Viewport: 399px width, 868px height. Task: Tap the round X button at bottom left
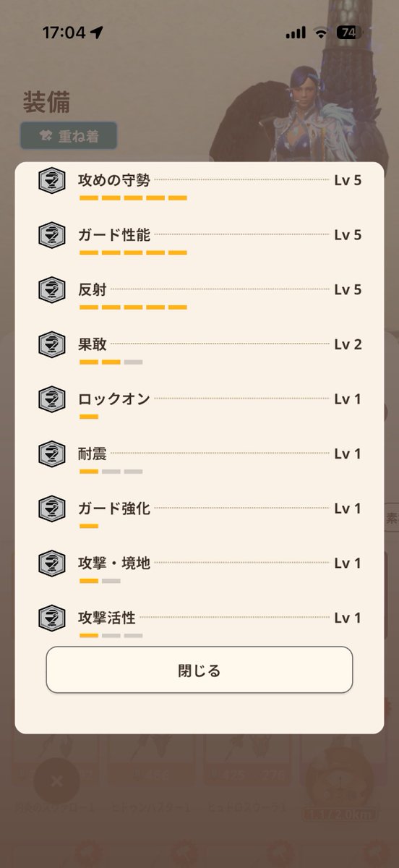57,781
